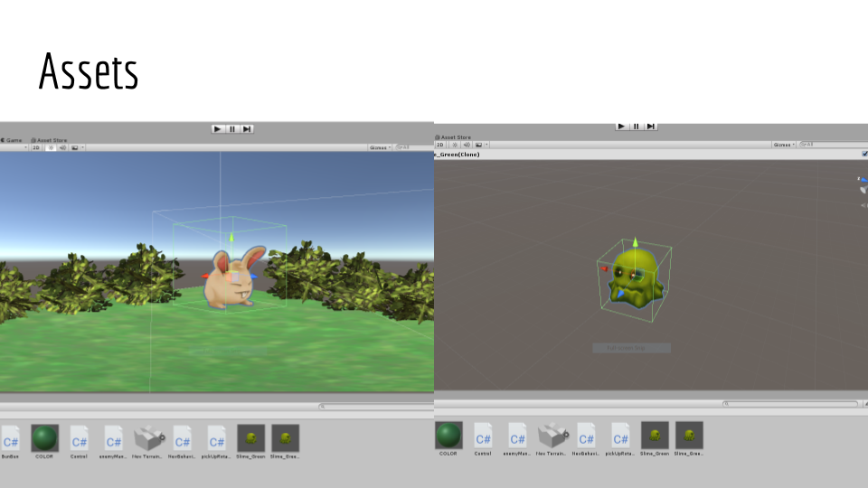The height and width of the screenshot is (488, 868).
Task: Select NewBehavi script asset in left window
Action: click(x=182, y=442)
